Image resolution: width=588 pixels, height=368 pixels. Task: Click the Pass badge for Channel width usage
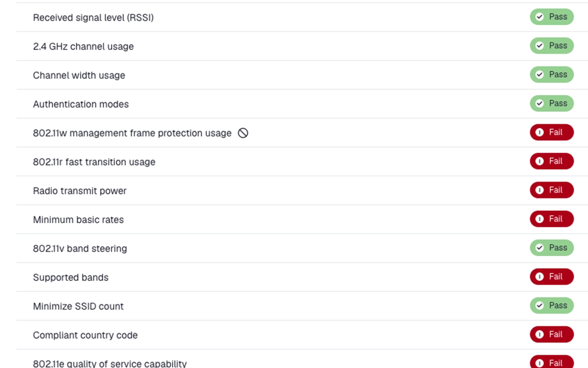point(552,75)
